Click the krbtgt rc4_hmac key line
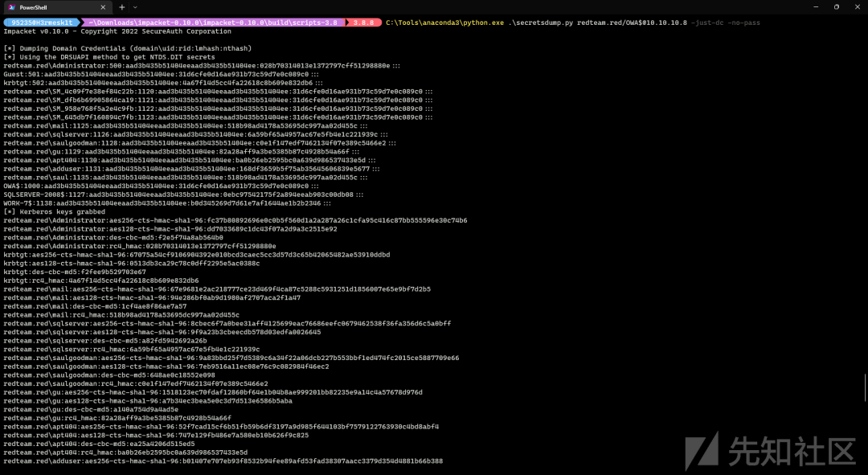This screenshot has width=868, height=475. point(101,280)
